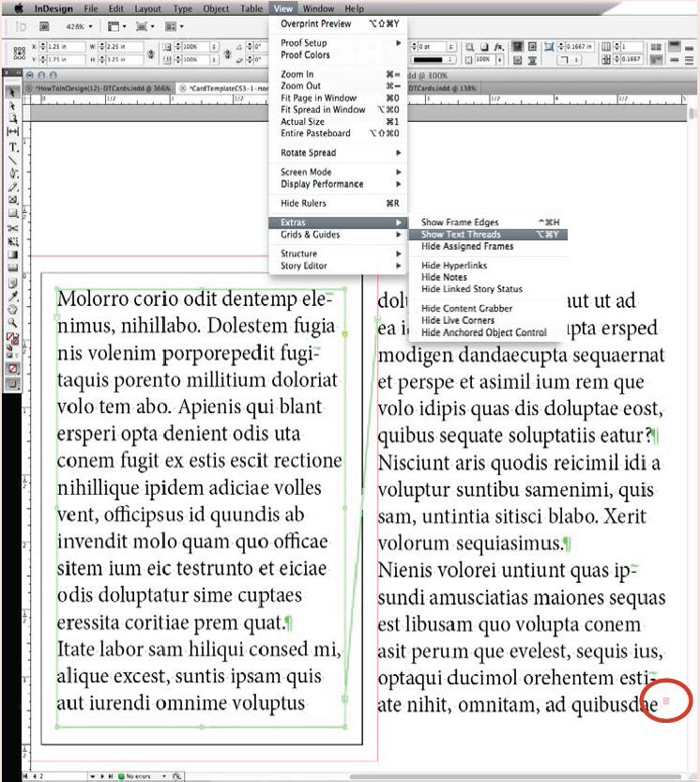This screenshot has width=700, height=782.
Task: Select the Eyedropper tool
Action: pos(13,295)
